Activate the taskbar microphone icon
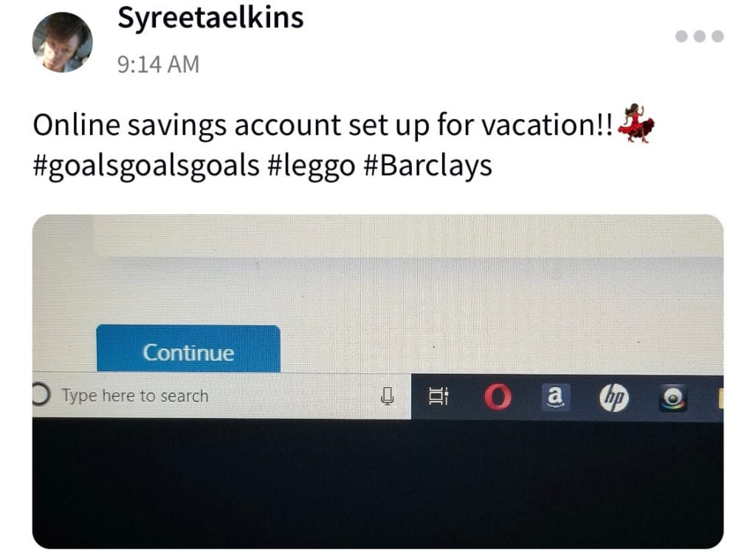 pos(387,396)
